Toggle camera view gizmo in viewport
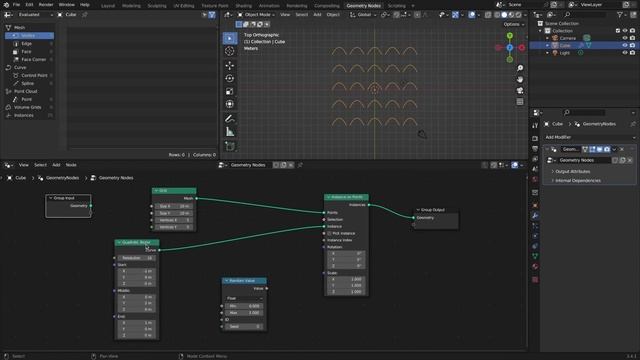 520,91
